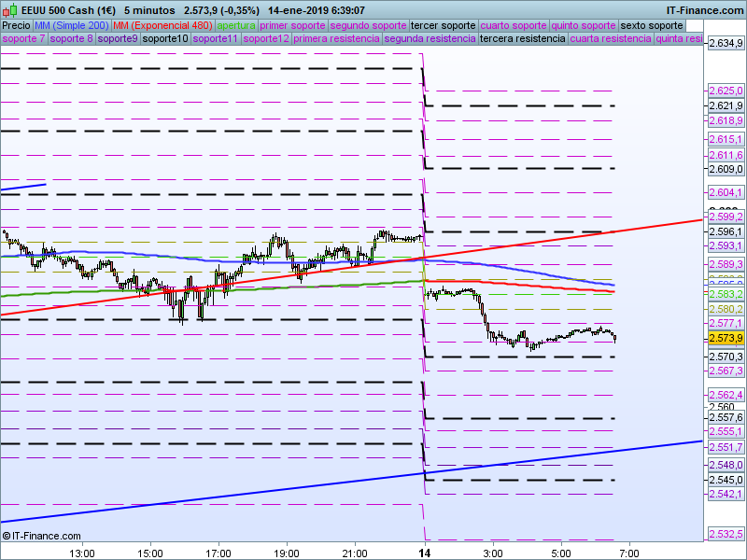Image resolution: width=747 pixels, height=560 pixels.
Task: Click the 2.557,6 price axis label
Action: pos(726,417)
